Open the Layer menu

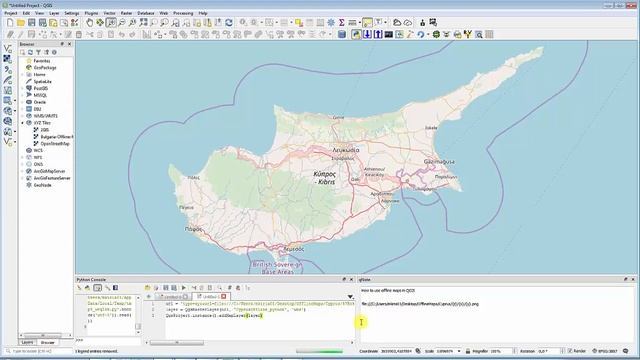click(54, 13)
